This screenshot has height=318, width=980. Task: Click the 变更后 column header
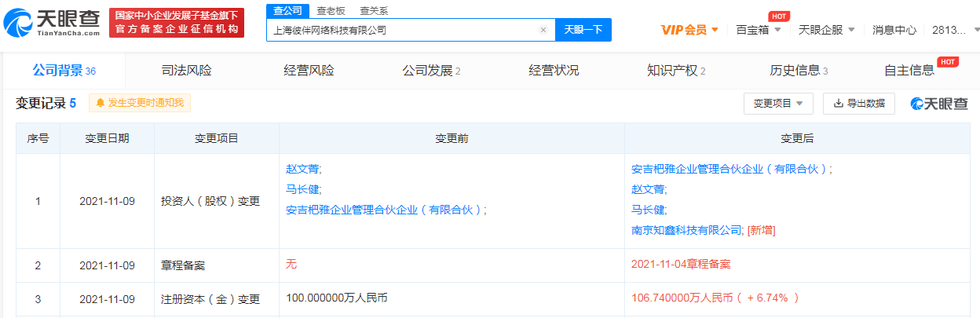pyautogui.click(x=797, y=138)
